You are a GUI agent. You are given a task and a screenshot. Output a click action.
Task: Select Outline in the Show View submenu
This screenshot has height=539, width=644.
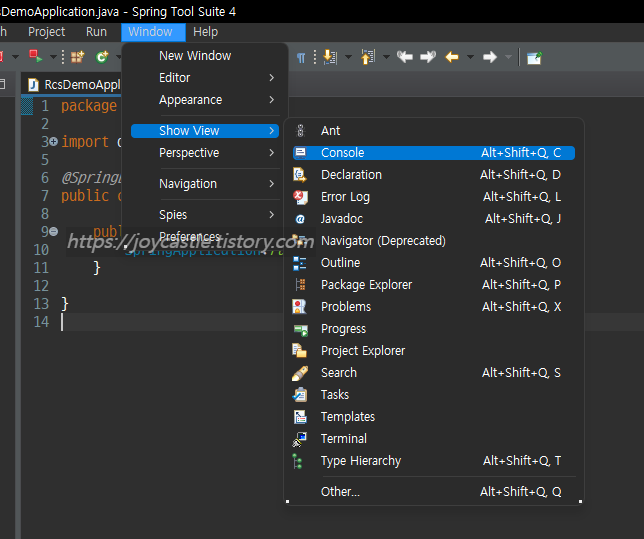pyautogui.click(x=434, y=263)
